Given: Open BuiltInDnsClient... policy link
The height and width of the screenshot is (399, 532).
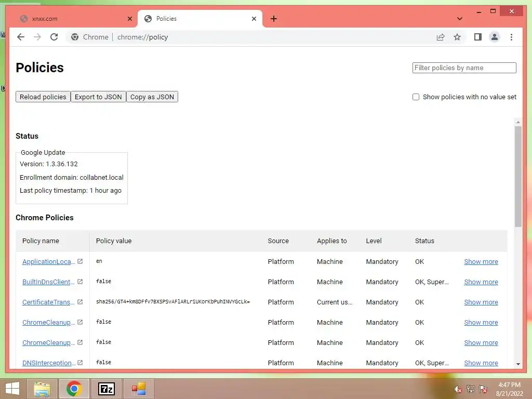Looking at the screenshot, I should point(48,282).
